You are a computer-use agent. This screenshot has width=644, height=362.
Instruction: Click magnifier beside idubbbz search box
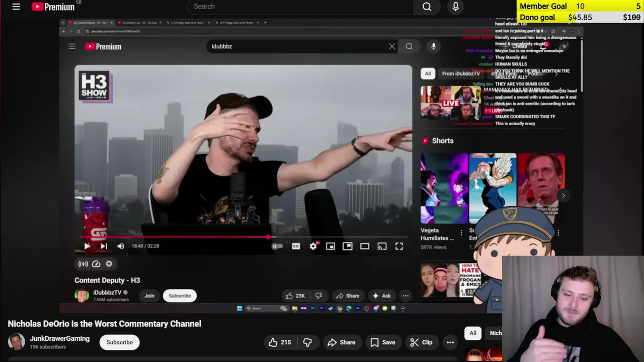coord(409,46)
